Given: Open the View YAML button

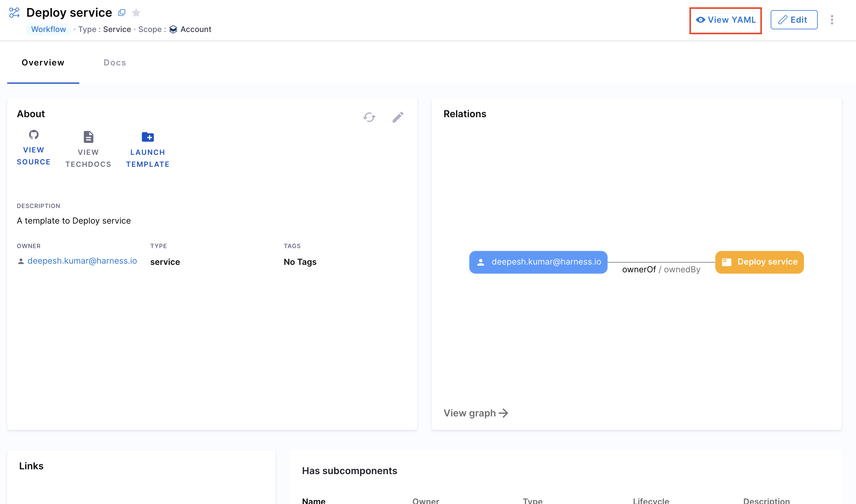Looking at the screenshot, I should [x=726, y=20].
